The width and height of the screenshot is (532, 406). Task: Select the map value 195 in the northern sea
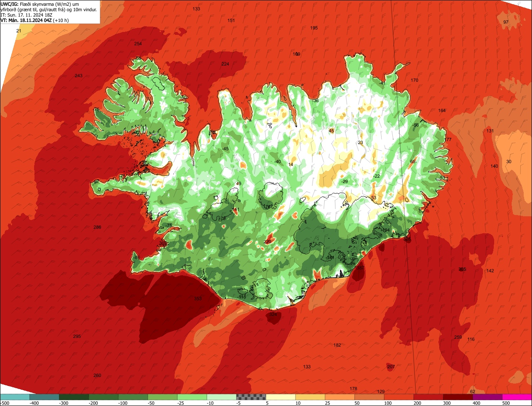coord(314,28)
